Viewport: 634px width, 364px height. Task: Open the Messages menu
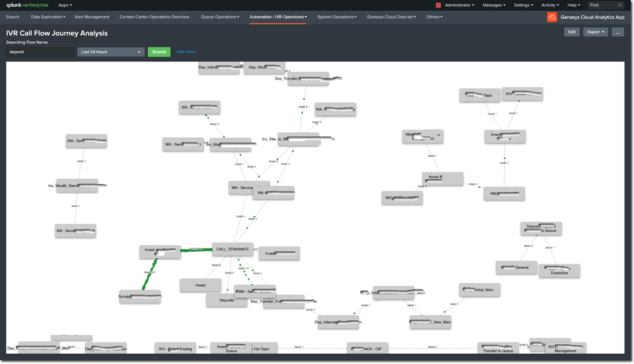click(494, 5)
